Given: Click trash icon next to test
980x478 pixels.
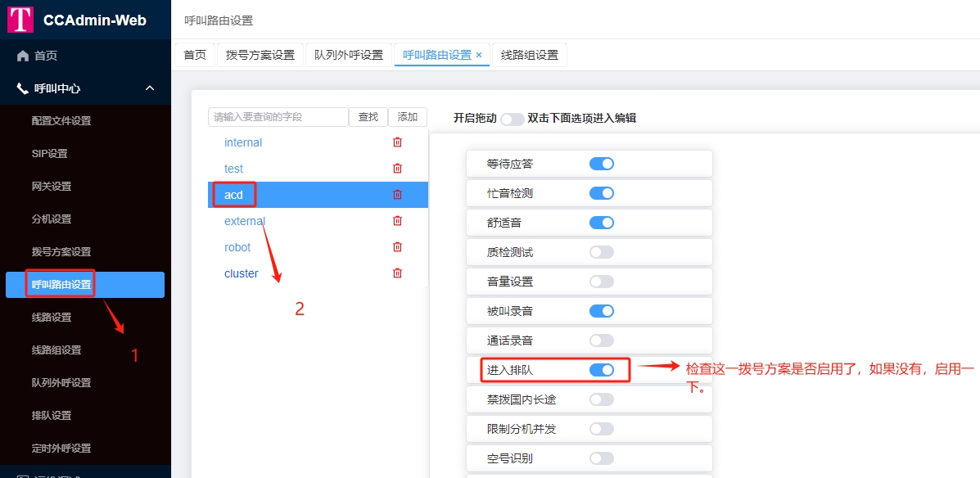Looking at the screenshot, I should point(397,169).
